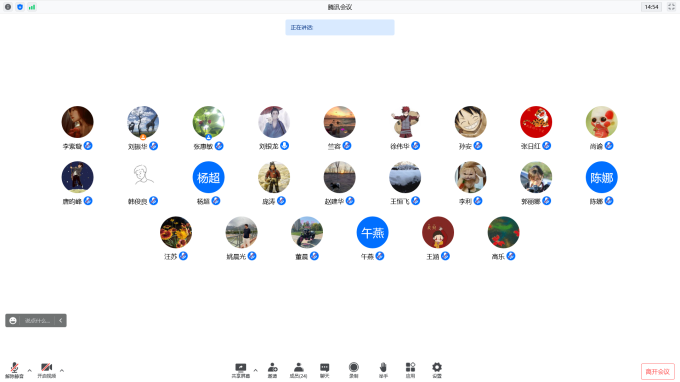Select the motorcycle photo avatar

(307, 232)
